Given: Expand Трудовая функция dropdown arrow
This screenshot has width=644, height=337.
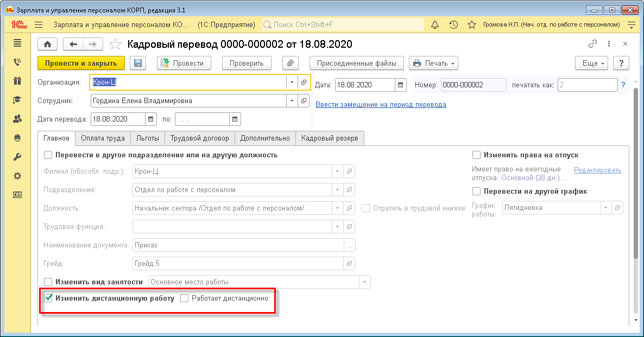Looking at the screenshot, I should (338, 227).
